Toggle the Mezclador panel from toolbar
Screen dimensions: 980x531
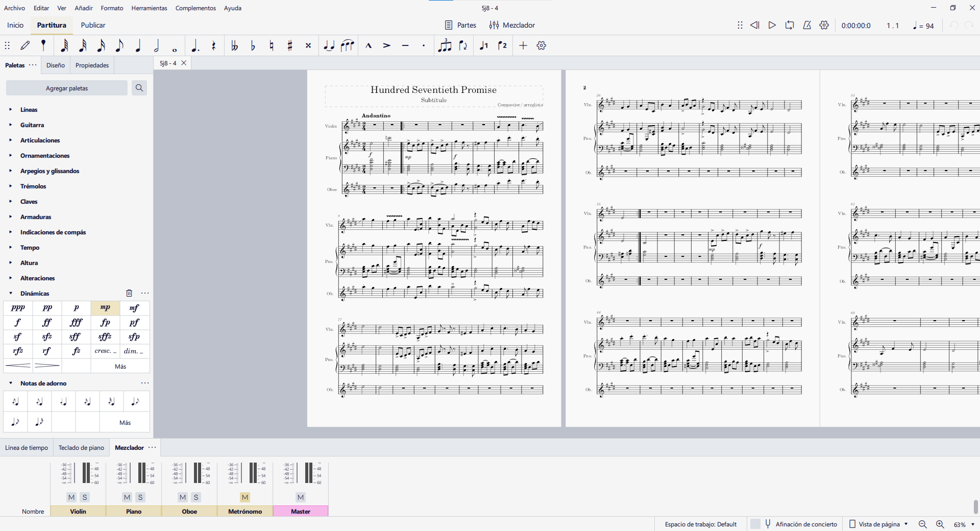coord(512,25)
